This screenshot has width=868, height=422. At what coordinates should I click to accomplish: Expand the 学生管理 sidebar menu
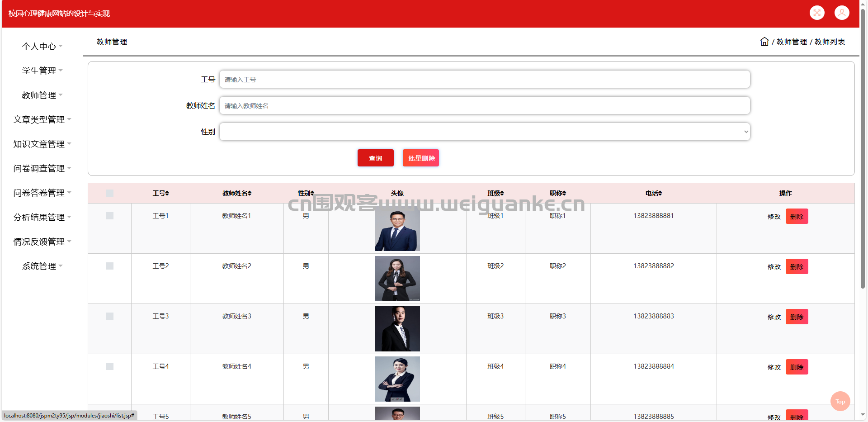tap(42, 71)
